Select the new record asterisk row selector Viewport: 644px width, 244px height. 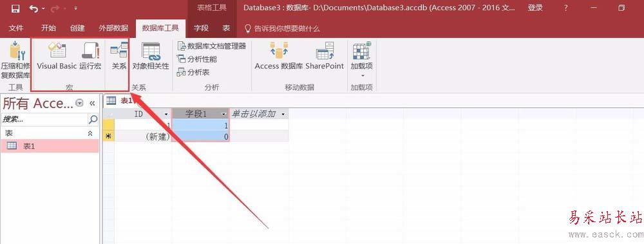109,136
